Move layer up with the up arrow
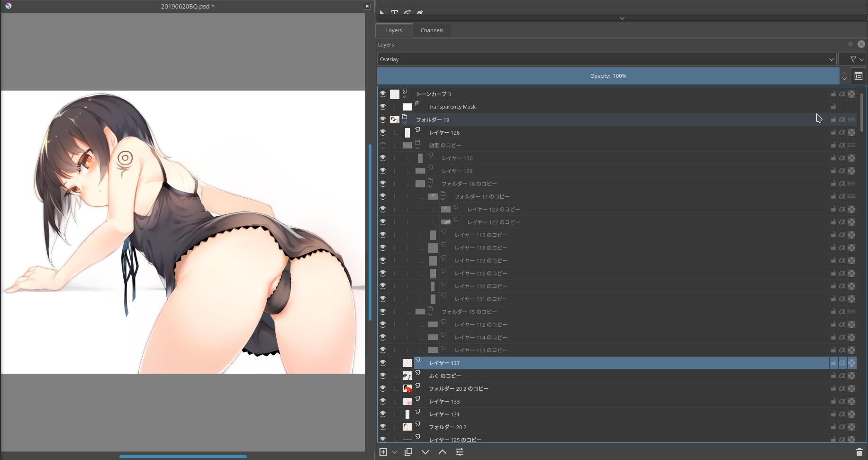Screen dimensions: 868x460 (442, 452)
